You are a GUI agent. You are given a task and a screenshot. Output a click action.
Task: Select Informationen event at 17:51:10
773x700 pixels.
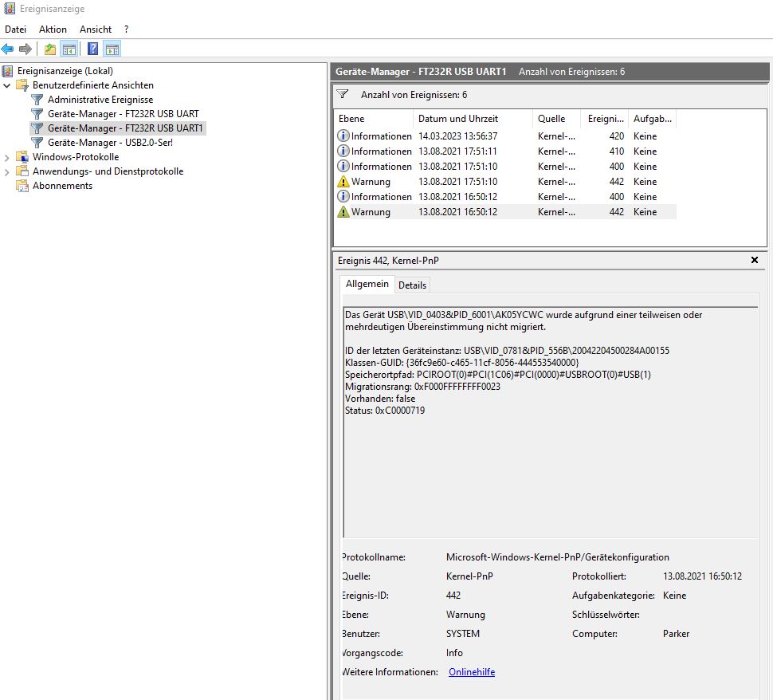(506, 167)
